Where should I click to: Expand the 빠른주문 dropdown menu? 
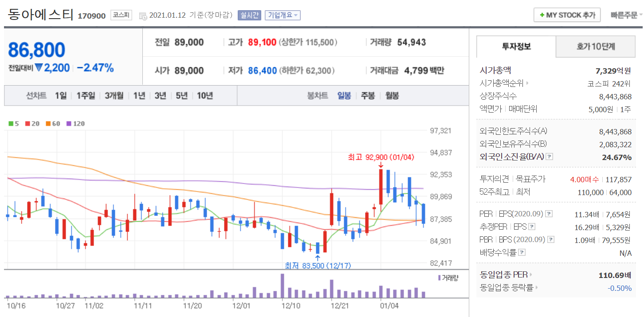[626, 15]
